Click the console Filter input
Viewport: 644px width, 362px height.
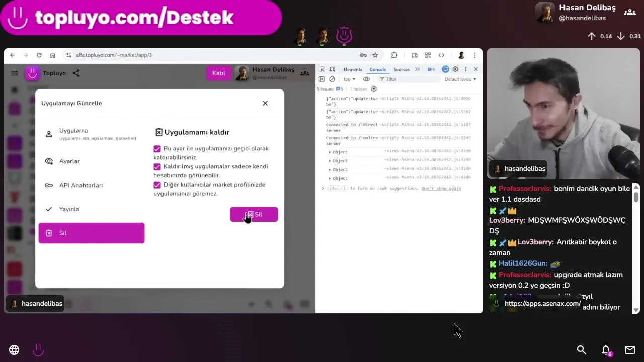point(410,79)
